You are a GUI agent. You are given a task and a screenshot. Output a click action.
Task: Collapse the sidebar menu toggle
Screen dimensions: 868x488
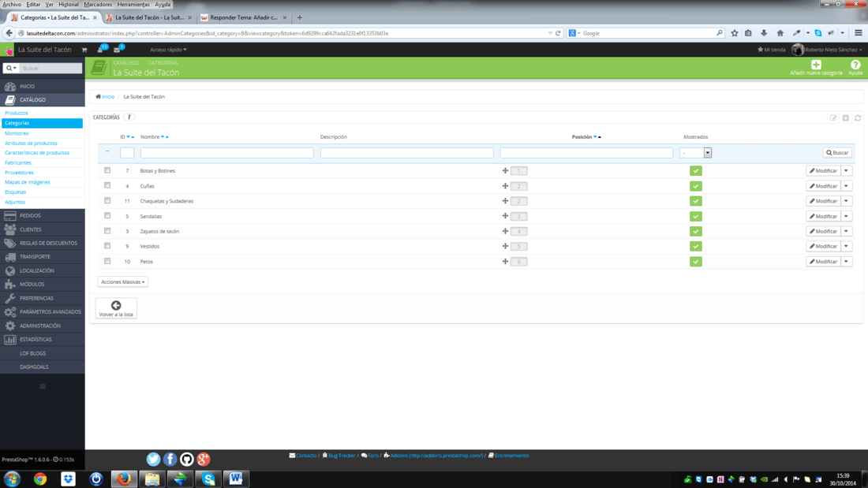pos(43,386)
